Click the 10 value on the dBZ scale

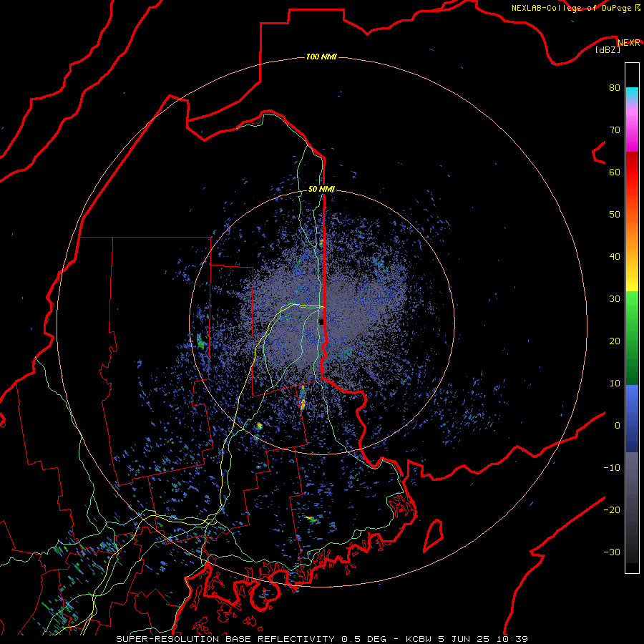[615, 384]
